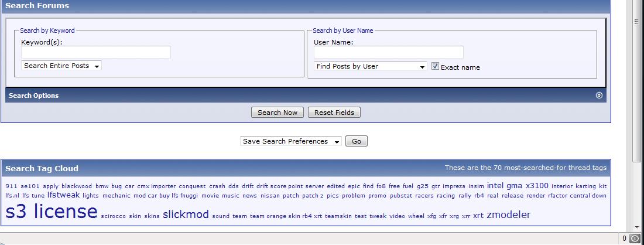Select the apply tag link
The height and width of the screenshot is (245, 644).
[50, 186]
